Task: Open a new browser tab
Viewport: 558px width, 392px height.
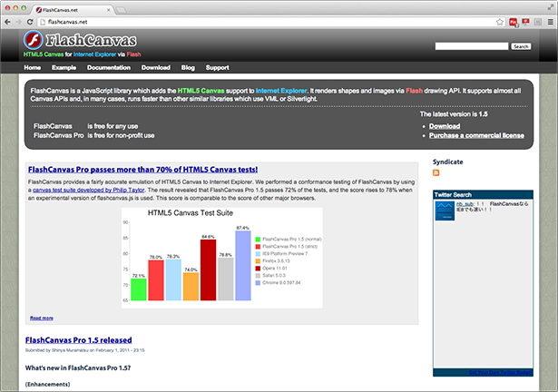Action: point(121,10)
